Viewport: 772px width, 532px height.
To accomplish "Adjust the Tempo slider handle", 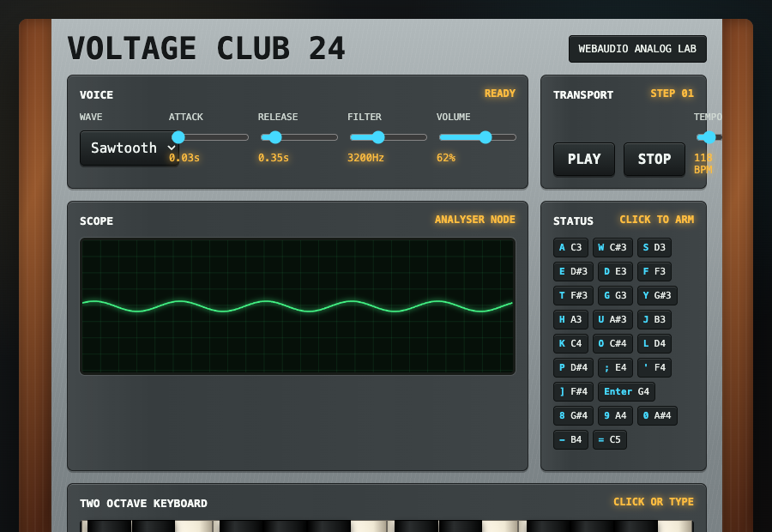I will [x=709, y=137].
